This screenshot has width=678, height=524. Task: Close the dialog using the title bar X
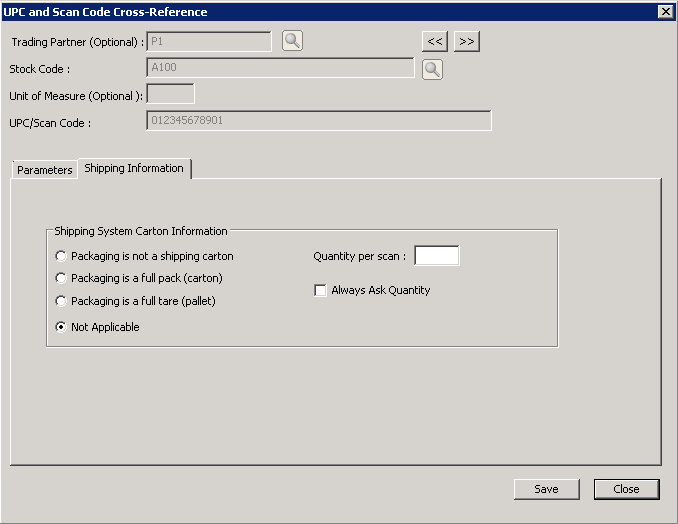[x=665, y=11]
